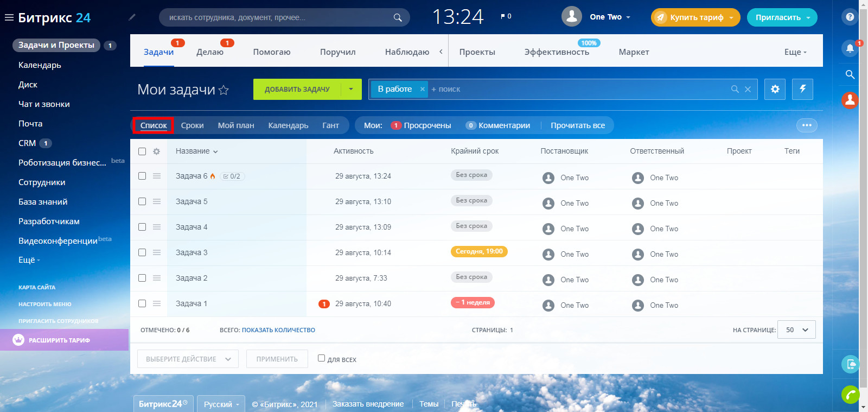This screenshot has width=868, height=412.
Task: Click the drag handle menu for Задача 4
Action: pos(157,227)
